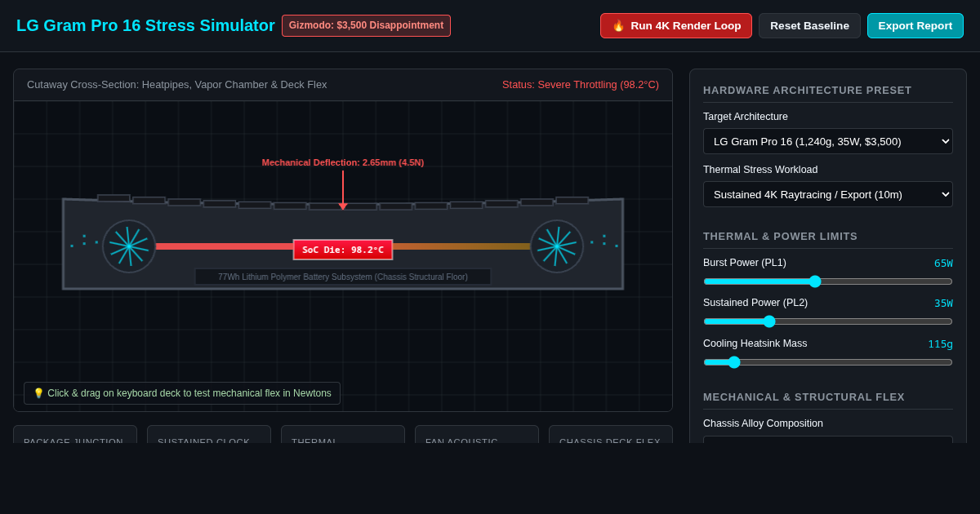Click the Fan Acoustic metric card

point(477,434)
